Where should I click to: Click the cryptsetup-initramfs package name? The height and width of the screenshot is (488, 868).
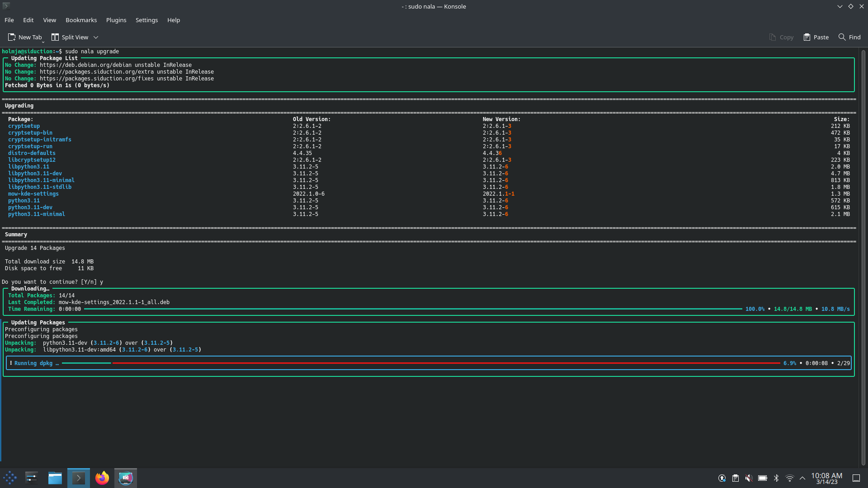(x=40, y=140)
